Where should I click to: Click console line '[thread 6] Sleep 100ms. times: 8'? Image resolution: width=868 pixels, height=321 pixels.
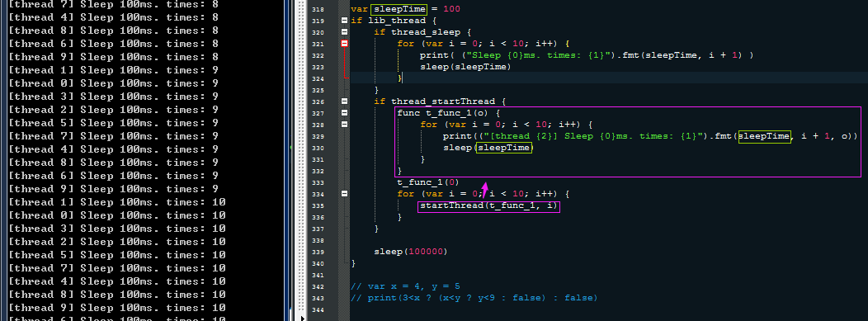(114, 44)
